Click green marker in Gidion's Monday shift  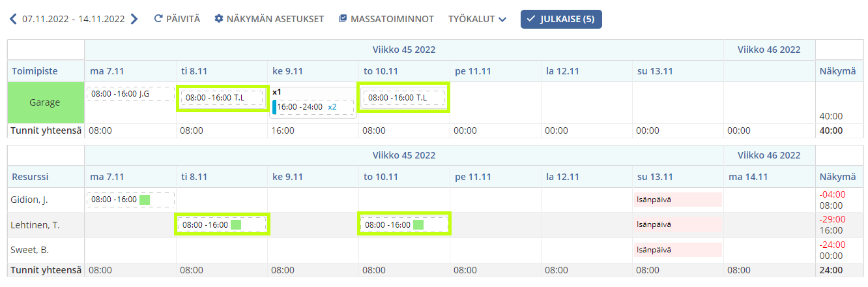point(145,200)
